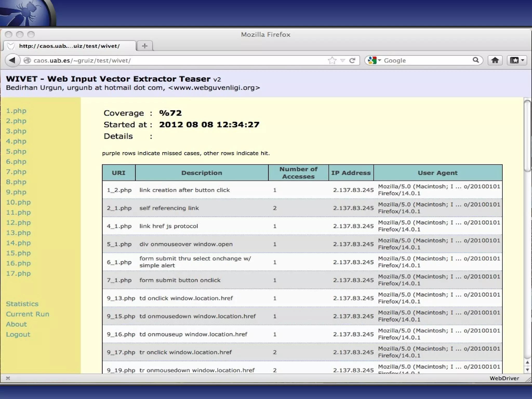Click the reload page icon
Screen dimensions: 532x399
tap(352, 61)
